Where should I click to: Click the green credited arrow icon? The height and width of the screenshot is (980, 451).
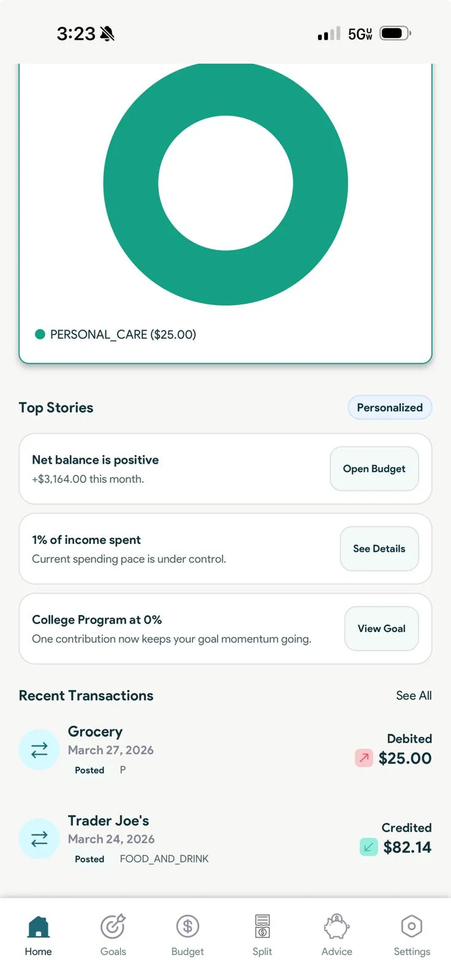pos(368,847)
